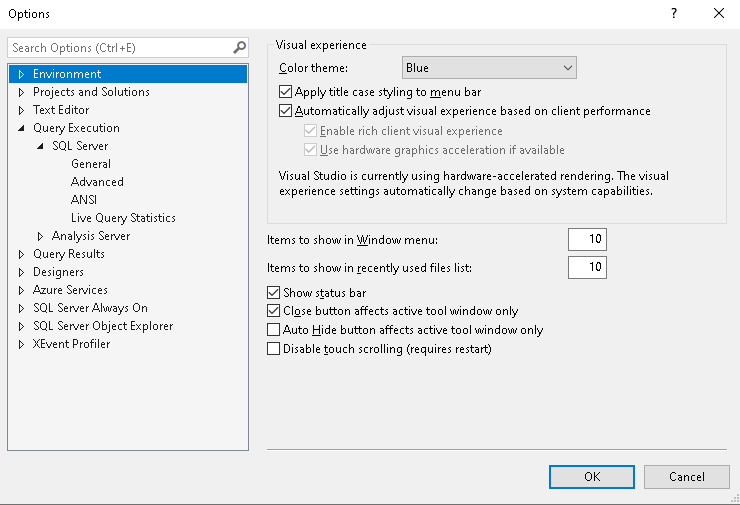Enable Auto Hide button affects active window

274,330
